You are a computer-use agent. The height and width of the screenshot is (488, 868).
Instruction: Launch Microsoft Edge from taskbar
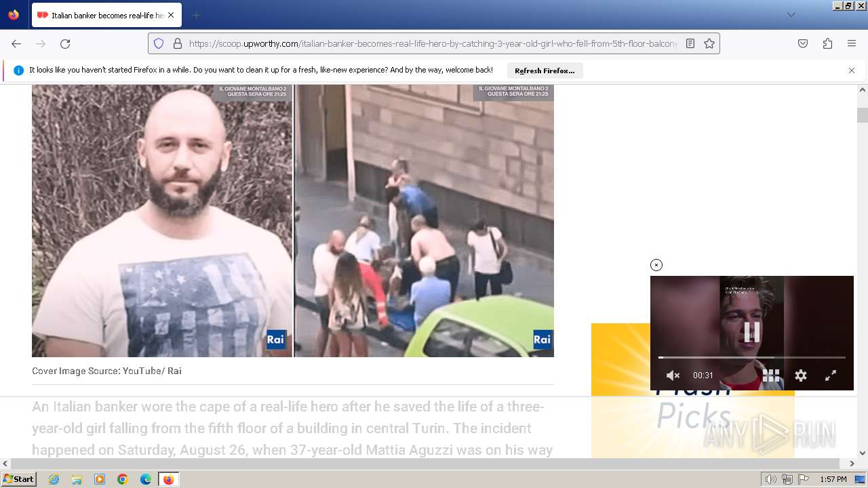coord(146,479)
